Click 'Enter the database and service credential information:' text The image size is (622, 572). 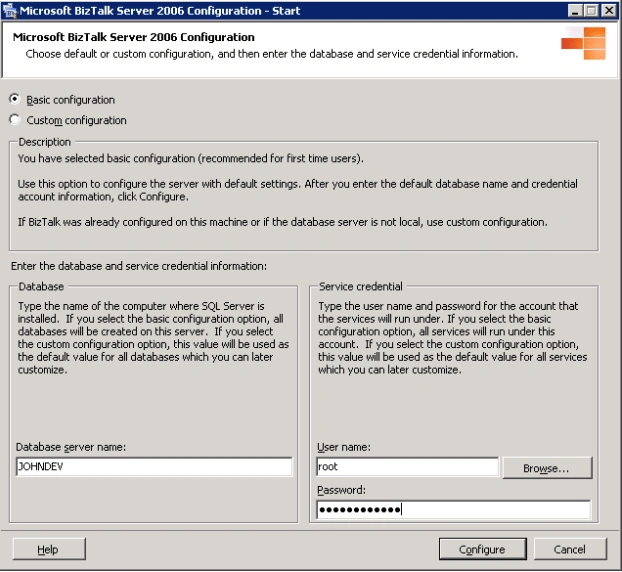point(139,266)
